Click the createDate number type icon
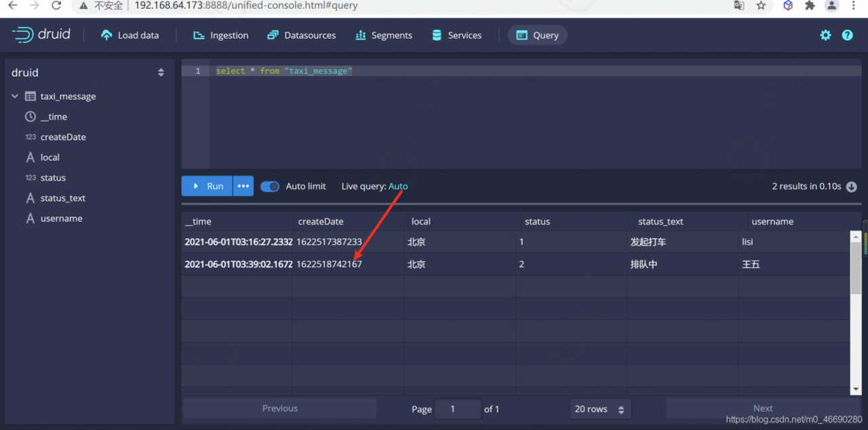 click(x=31, y=137)
